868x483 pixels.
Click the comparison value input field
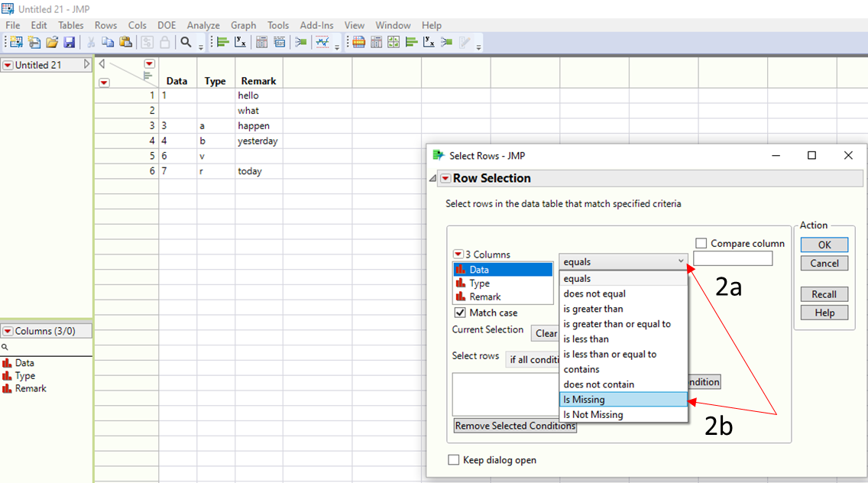(x=732, y=260)
